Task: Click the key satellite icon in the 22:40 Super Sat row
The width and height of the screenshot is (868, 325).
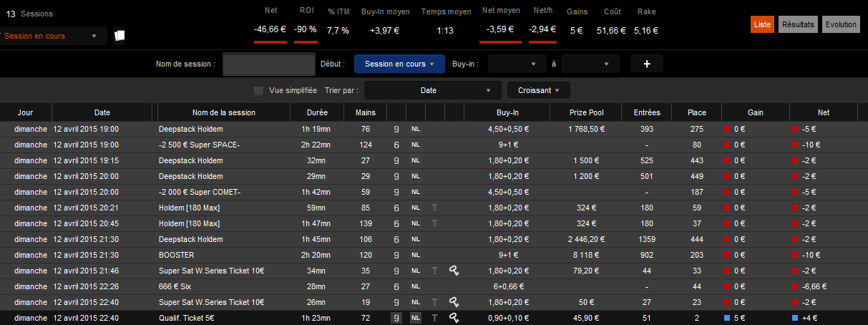Action: (454, 302)
